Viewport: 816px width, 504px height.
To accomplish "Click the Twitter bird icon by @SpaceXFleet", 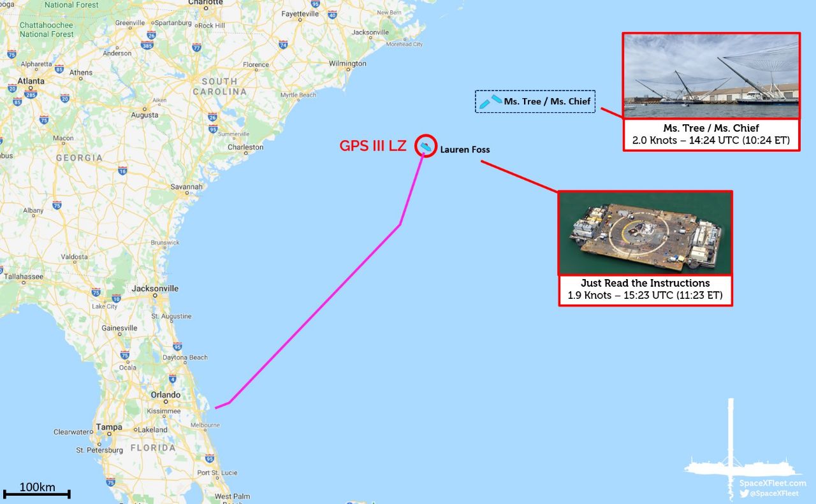I will (x=743, y=493).
